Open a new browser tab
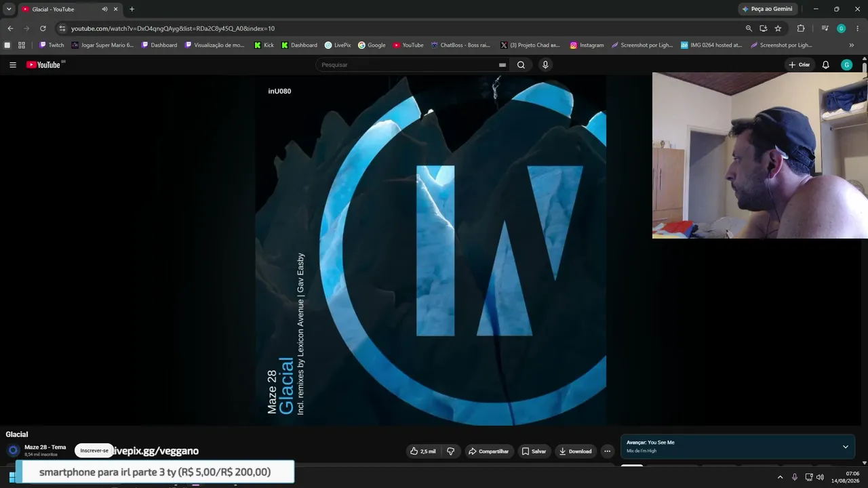The width and height of the screenshot is (868, 488). click(132, 9)
